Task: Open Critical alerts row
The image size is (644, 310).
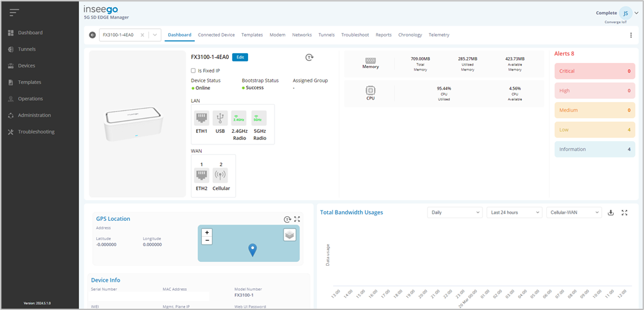Action: tap(595, 71)
